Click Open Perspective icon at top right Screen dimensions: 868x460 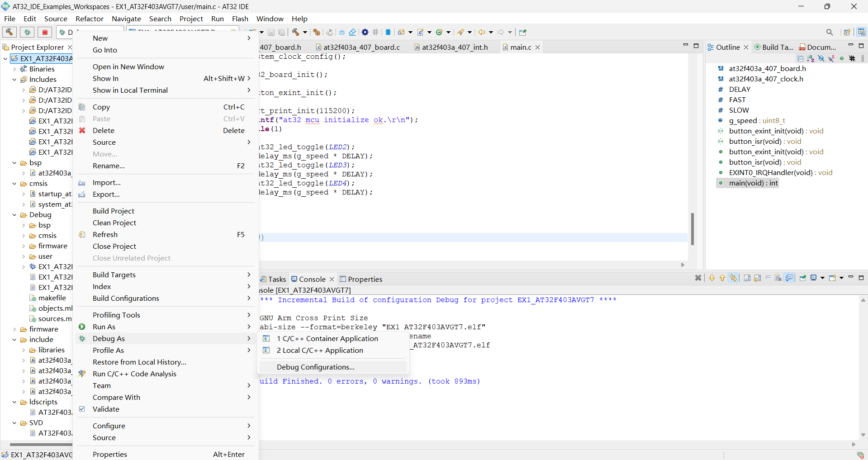pos(847,32)
